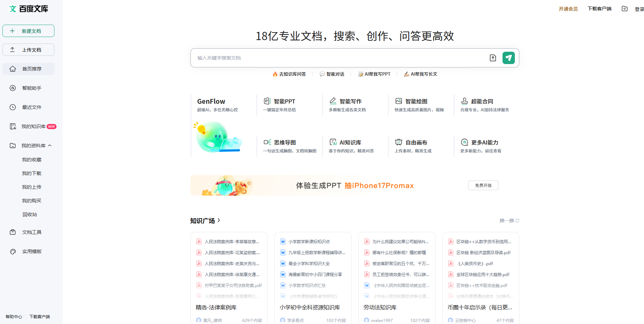Click the 新建文档 button
This screenshot has height=324, width=644.
point(28,31)
